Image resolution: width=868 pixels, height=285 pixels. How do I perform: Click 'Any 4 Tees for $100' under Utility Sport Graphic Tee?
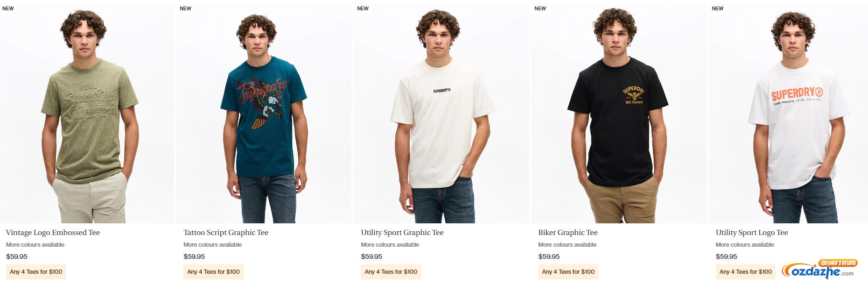(391, 272)
